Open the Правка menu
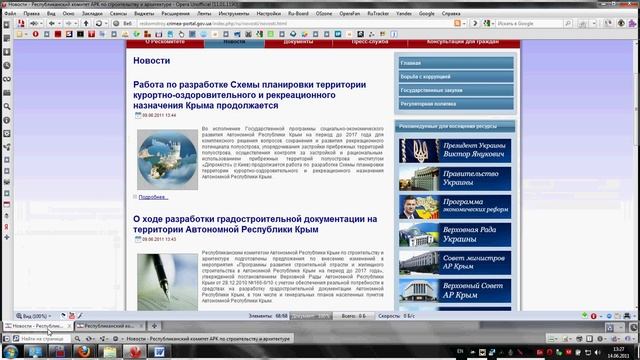The width and height of the screenshot is (640, 360). click(x=31, y=13)
